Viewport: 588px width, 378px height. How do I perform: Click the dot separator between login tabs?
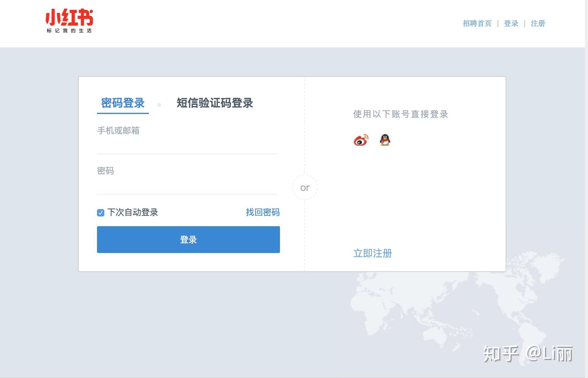coord(159,105)
